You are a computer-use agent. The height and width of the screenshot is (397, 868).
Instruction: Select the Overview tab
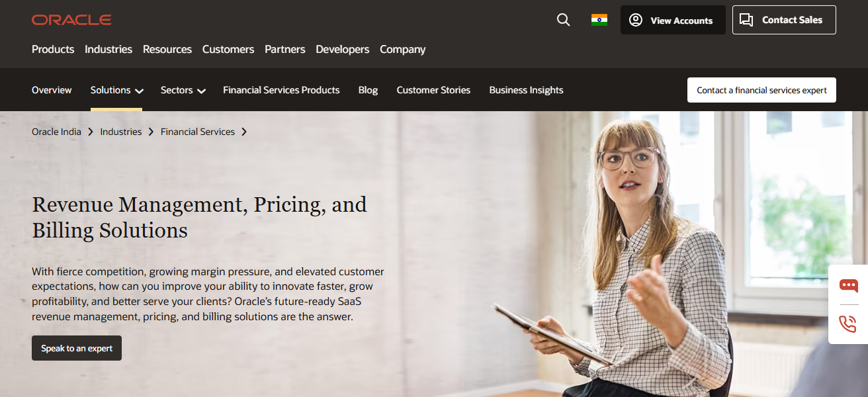tap(52, 90)
